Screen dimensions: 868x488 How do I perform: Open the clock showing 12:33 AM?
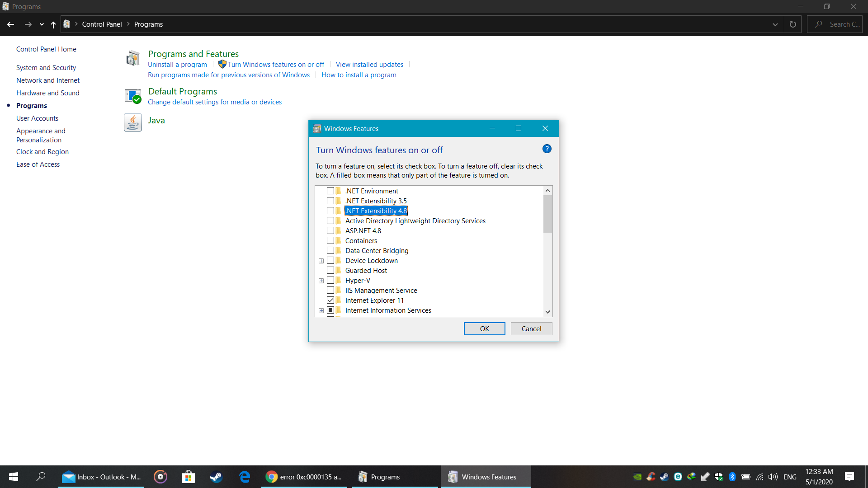[x=819, y=477]
